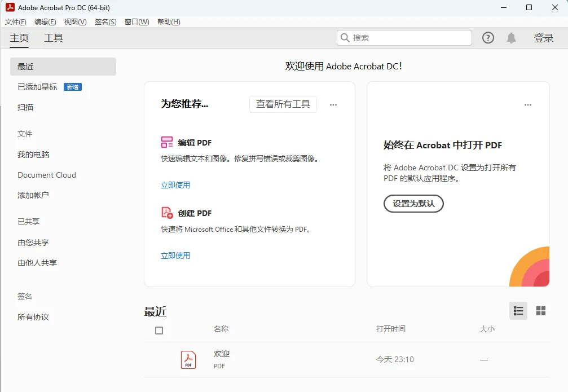Select 添加帐户 in the sidebar
568x392 pixels.
pyautogui.click(x=33, y=195)
